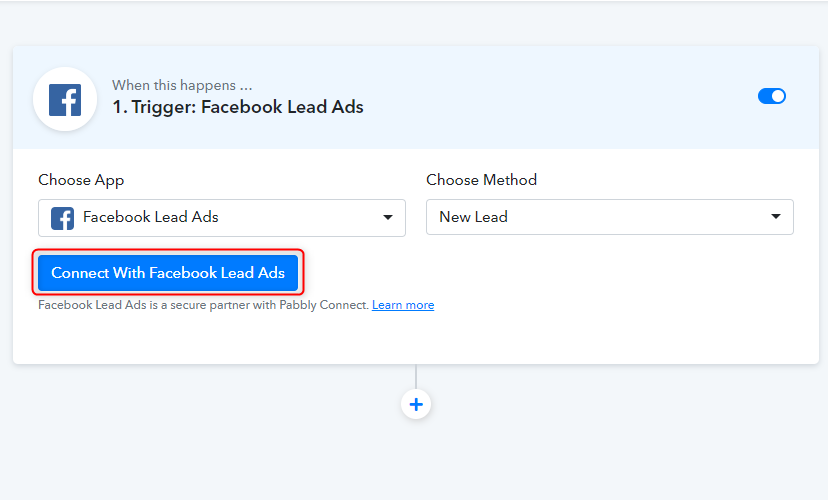
Task: Click the 'Trigger: Facebook Lead Ads' heading
Action: [238, 107]
